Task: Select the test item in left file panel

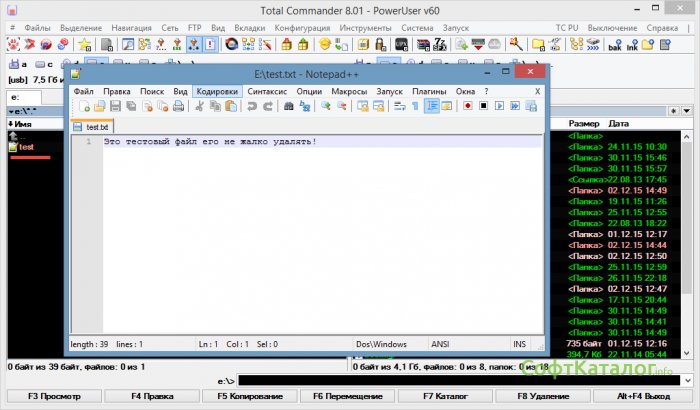Action: pos(26,147)
